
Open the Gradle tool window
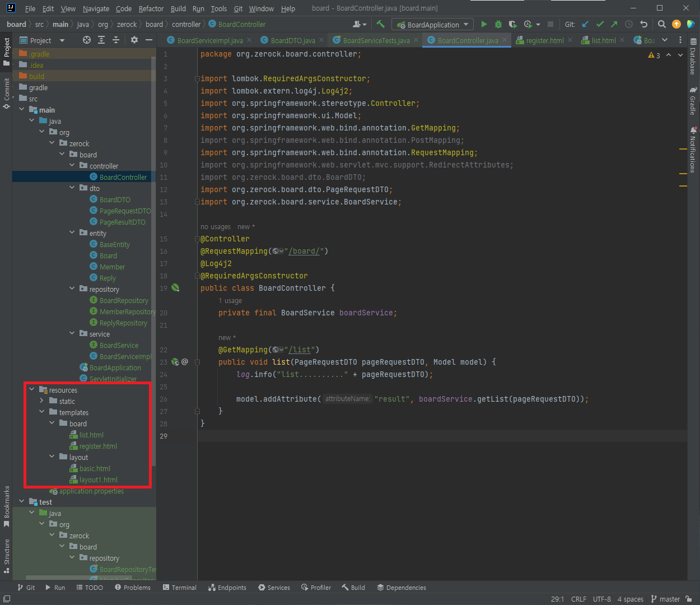tap(693, 101)
